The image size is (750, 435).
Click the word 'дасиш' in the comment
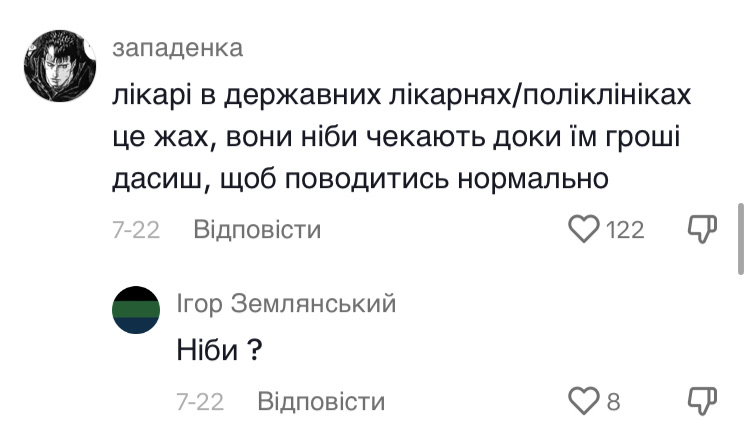[157, 180]
